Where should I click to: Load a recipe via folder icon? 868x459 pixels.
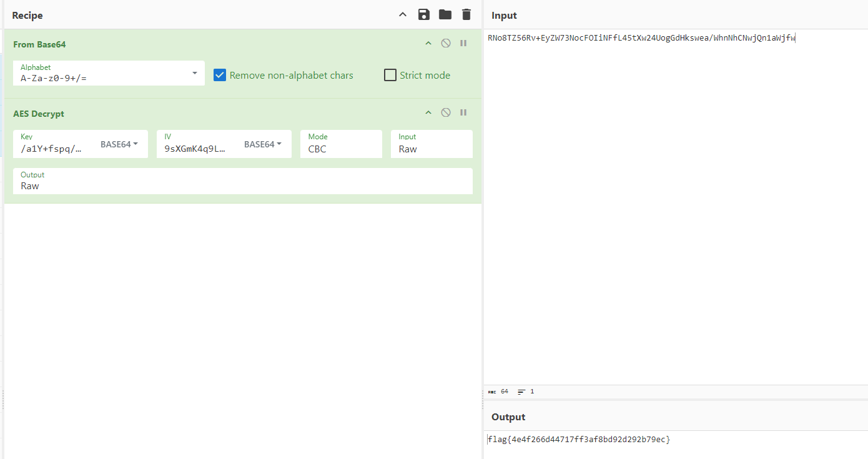coord(445,15)
